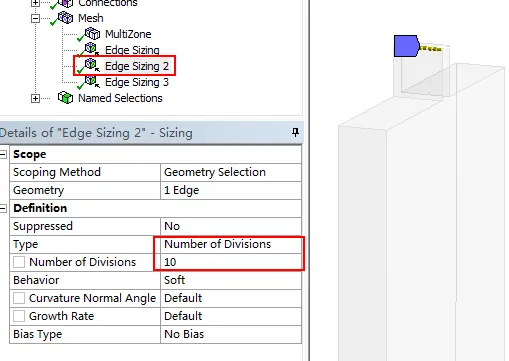Tick the Growth Rate parameter checkbox

(19, 316)
